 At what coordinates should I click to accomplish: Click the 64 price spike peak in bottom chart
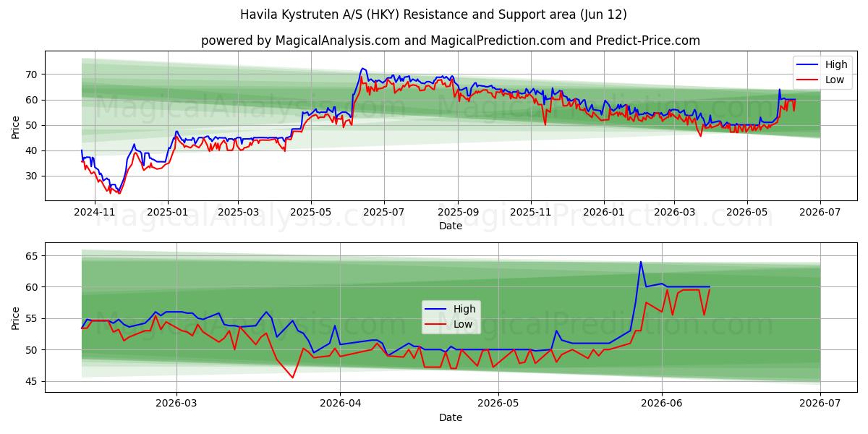(641, 262)
